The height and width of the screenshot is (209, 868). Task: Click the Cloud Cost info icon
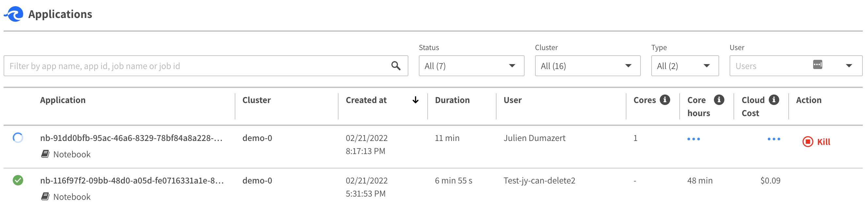774,100
